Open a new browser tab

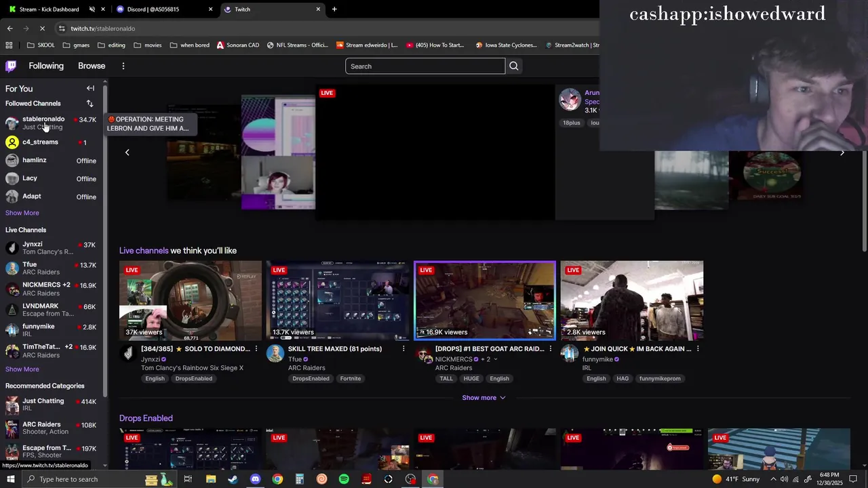tap(334, 9)
